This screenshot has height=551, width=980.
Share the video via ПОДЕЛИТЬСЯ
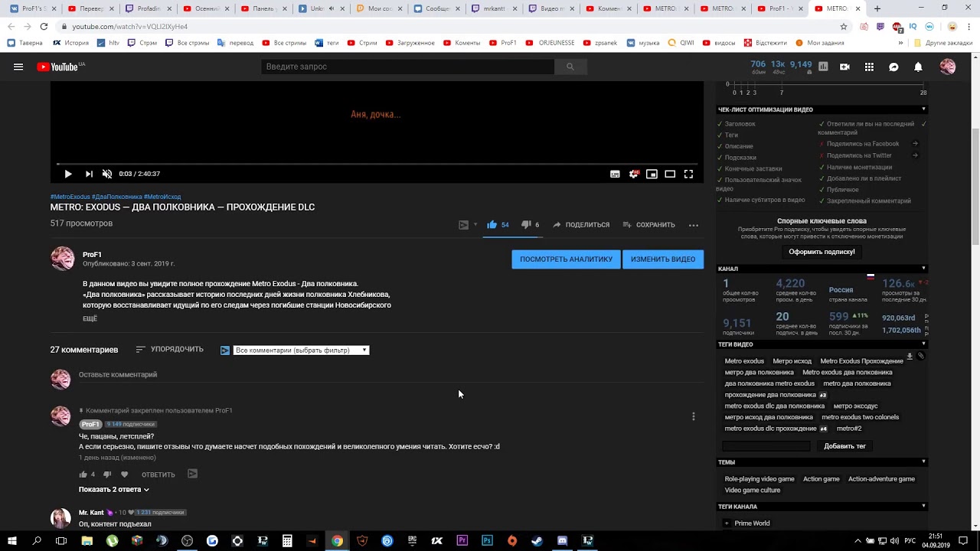pos(581,225)
